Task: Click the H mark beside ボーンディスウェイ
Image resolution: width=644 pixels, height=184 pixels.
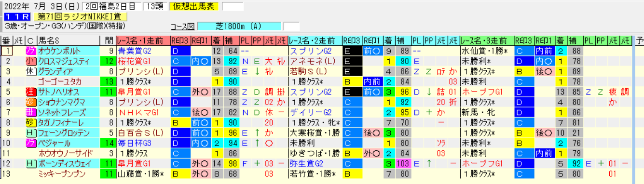Action: click(x=30, y=163)
